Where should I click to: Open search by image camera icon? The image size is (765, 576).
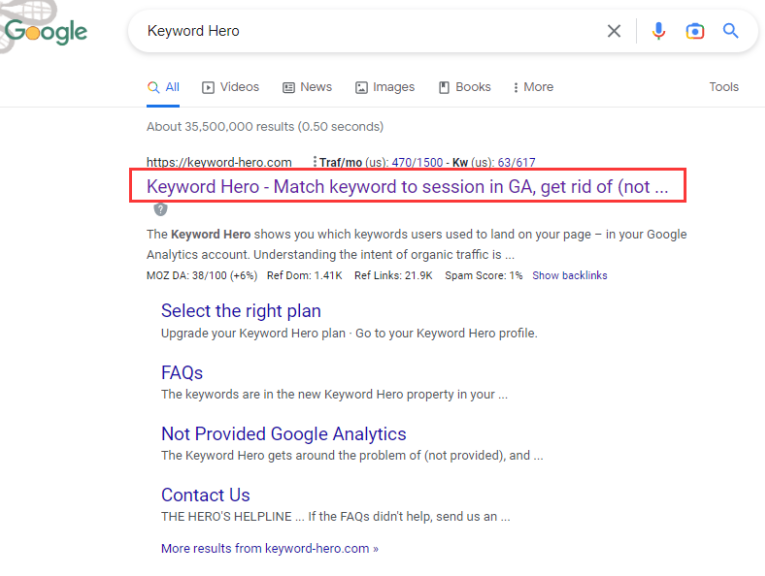(695, 31)
